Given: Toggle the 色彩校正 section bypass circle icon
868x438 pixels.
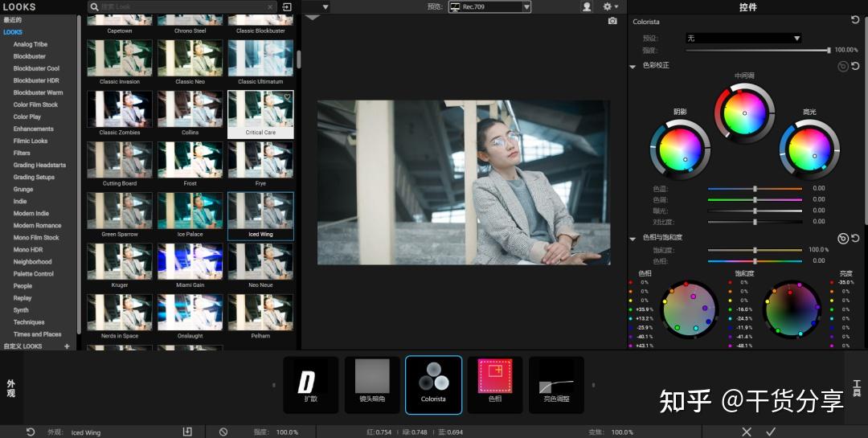Looking at the screenshot, I should (x=842, y=66).
